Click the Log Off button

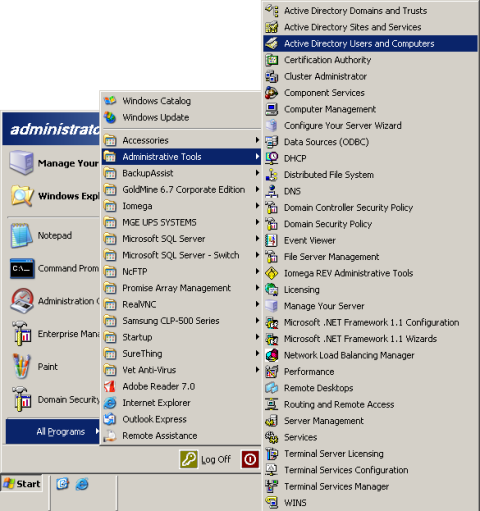pos(205,459)
